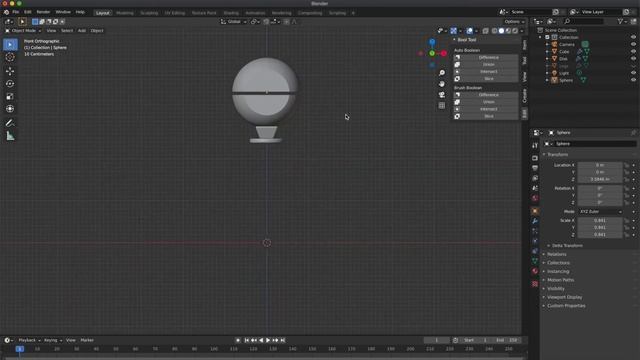Expand the Instancing panel
The height and width of the screenshot is (360, 640).
(558, 271)
